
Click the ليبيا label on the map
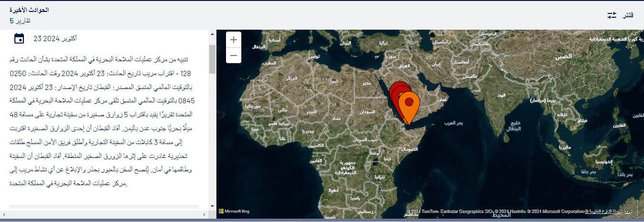click(x=333, y=81)
